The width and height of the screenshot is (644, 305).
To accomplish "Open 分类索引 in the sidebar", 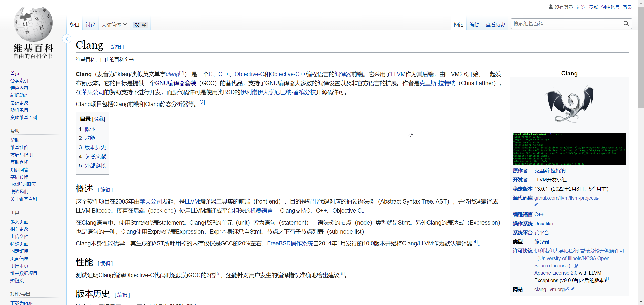I will pos(19,81).
